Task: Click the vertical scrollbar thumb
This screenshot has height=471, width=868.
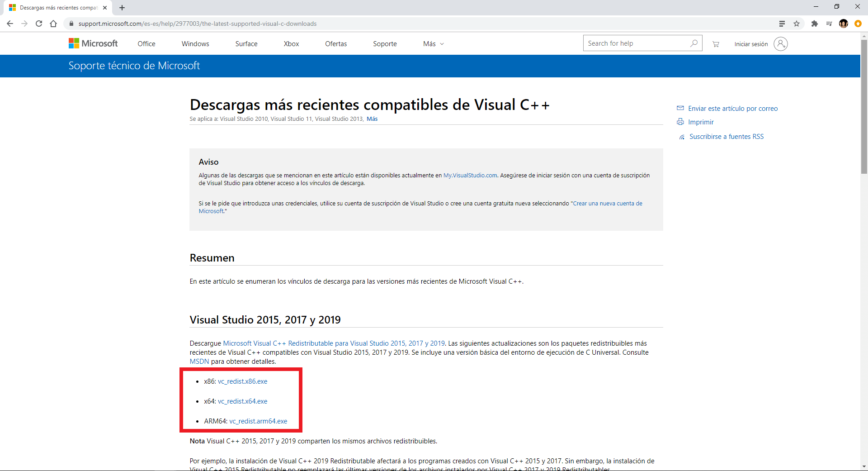Action: click(x=864, y=106)
